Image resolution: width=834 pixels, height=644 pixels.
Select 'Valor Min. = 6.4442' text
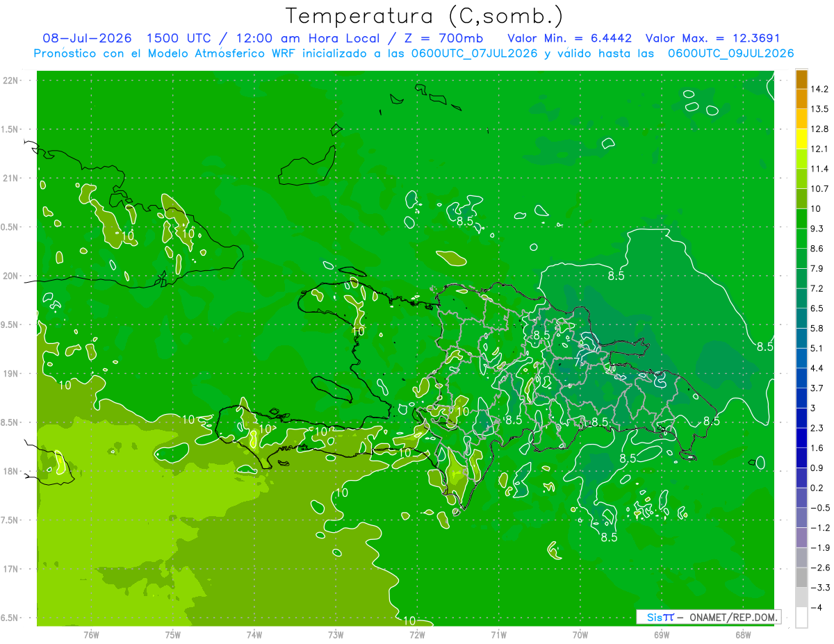tap(570, 38)
